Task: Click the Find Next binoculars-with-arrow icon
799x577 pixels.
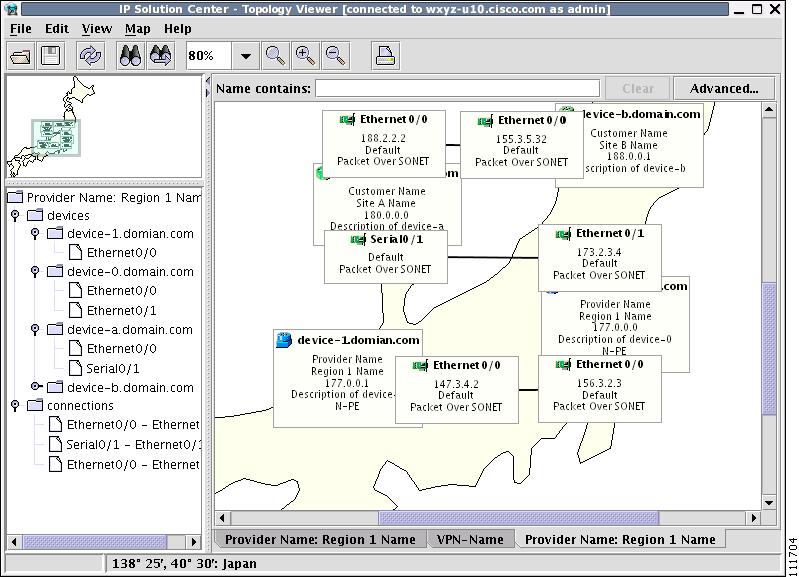Action: [161, 56]
